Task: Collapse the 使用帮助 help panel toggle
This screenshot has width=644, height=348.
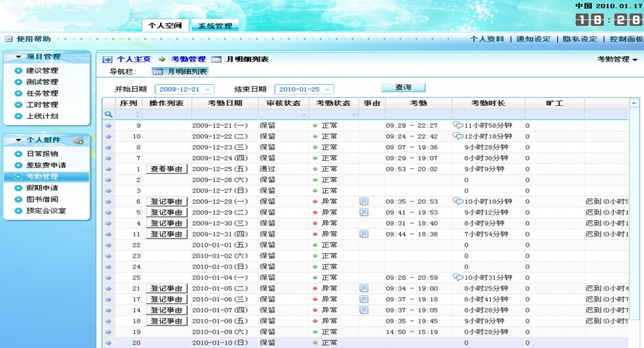Action: pyautogui.click(x=9, y=39)
